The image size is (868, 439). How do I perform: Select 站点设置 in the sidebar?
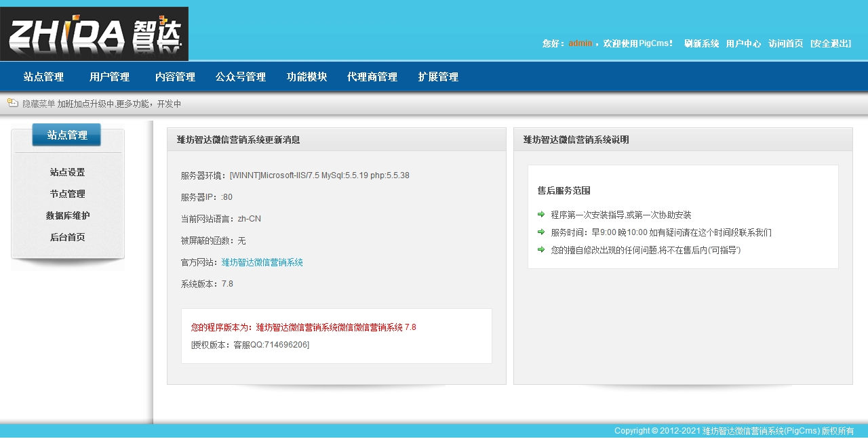(67, 172)
